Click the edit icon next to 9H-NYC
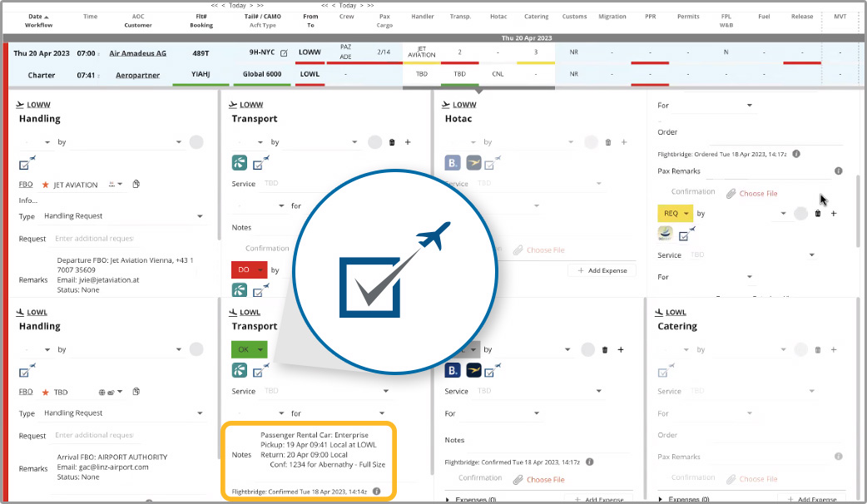 coord(284,53)
